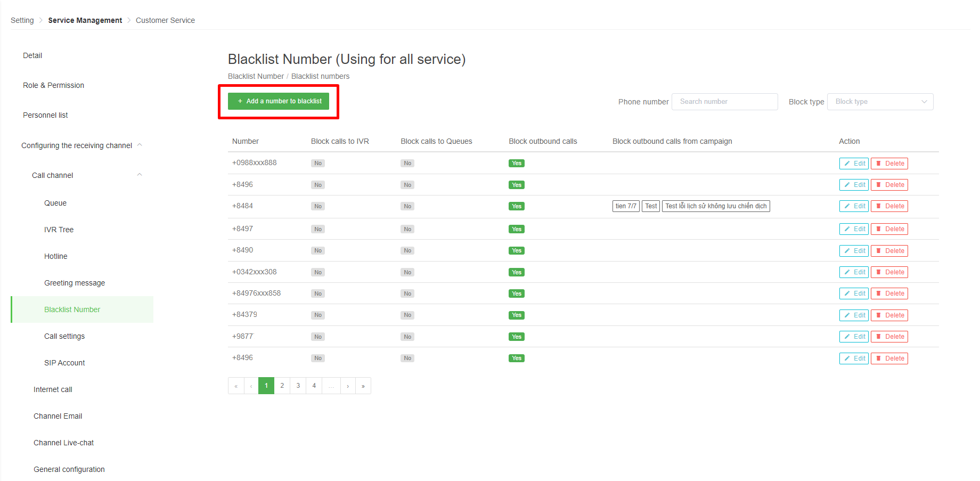Go to next page arrow in pagination
The image size is (980, 481).
coord(348,386)
